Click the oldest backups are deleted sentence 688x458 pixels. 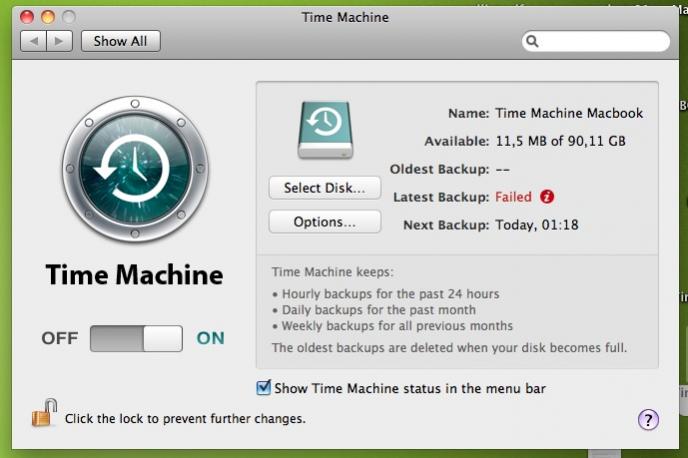click(x=449, y=348)
